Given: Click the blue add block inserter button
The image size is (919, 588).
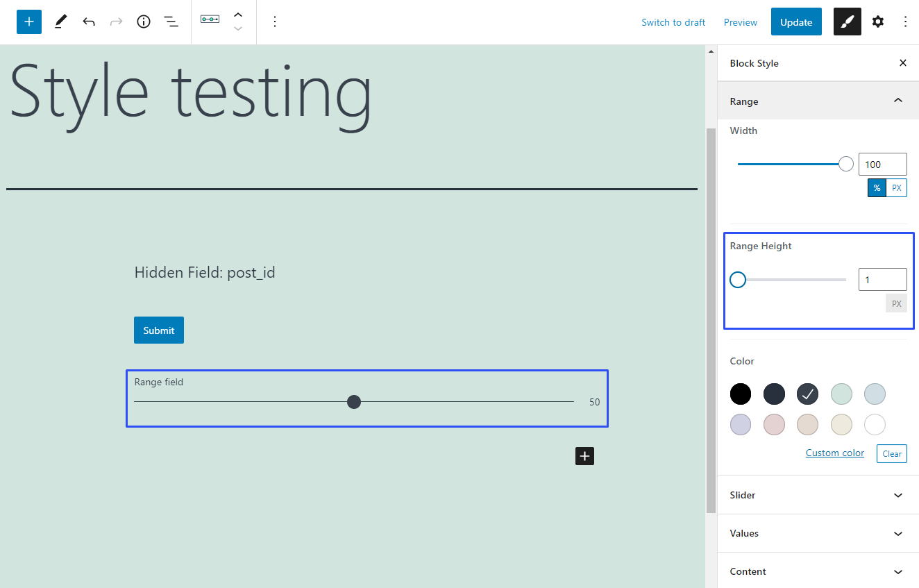Looking at the screenshot, I should point(29,22).
